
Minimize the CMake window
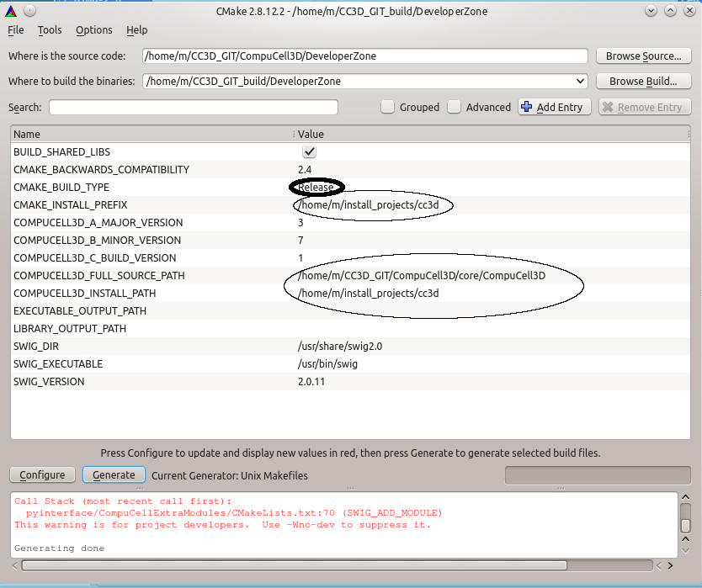tap(651, 11)
